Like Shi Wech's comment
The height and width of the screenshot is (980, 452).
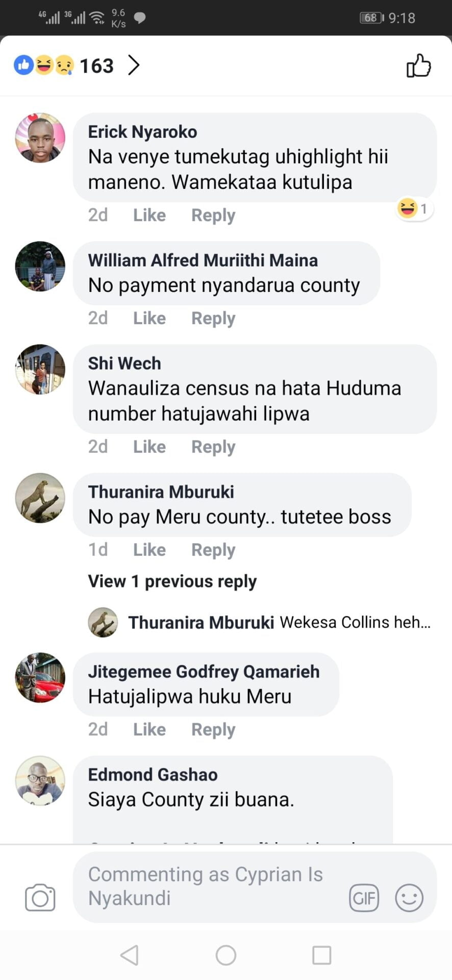[149, 447]
